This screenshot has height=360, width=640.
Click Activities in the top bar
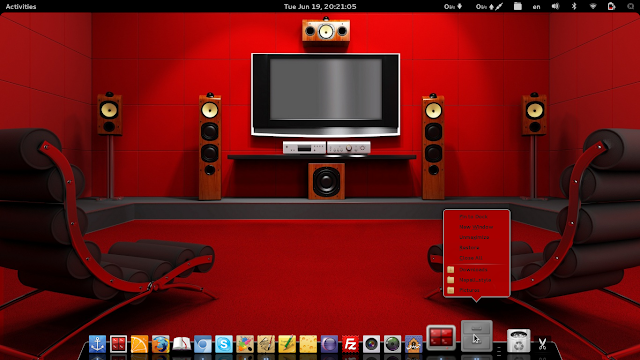(21, 7)
